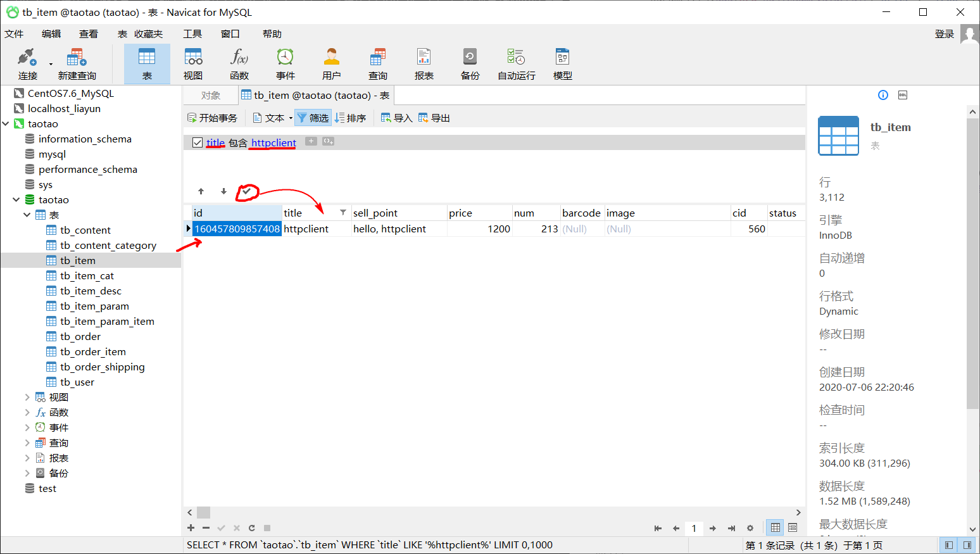Expand the 视图 node in the sidebar
Screen dimensions: 980x554
(x=26, y=397)
